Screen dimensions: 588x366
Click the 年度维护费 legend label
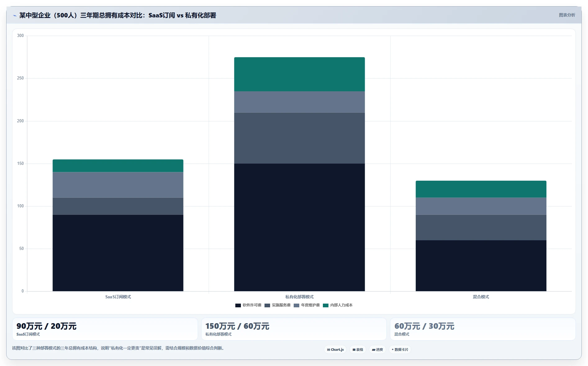click(x=310, y=305)
